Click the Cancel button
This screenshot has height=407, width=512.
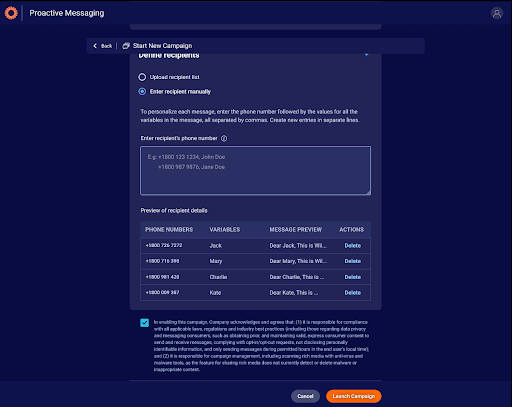tap(305, 396)
